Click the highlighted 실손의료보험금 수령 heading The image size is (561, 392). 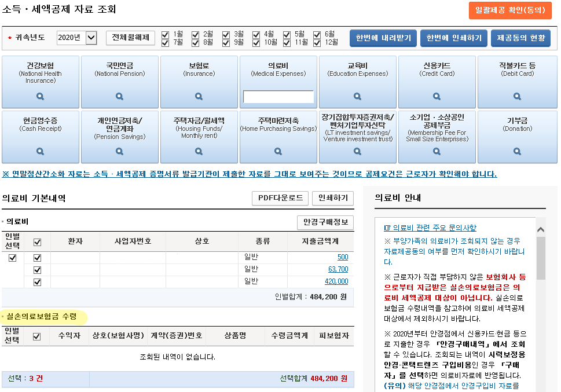[42, 317]
